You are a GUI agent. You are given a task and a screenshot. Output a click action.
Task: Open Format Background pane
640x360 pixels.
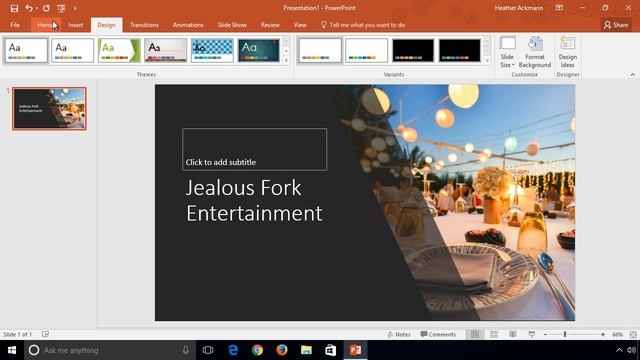pyautogui.click(x=535, y=52)
